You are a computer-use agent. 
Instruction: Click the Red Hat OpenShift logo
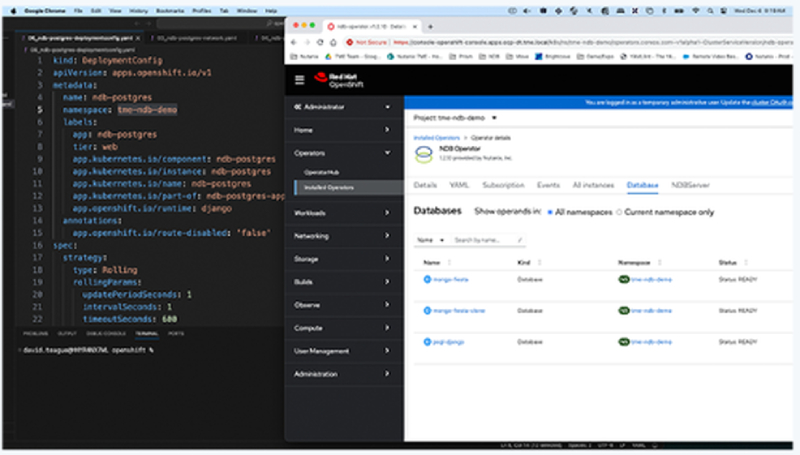(x=339, y=80)
